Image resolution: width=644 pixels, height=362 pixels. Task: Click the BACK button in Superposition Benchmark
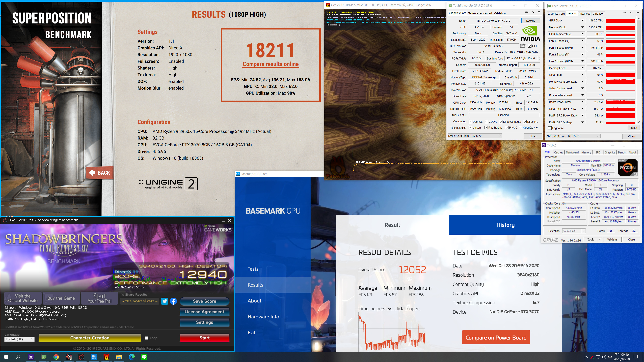(99, 173)
